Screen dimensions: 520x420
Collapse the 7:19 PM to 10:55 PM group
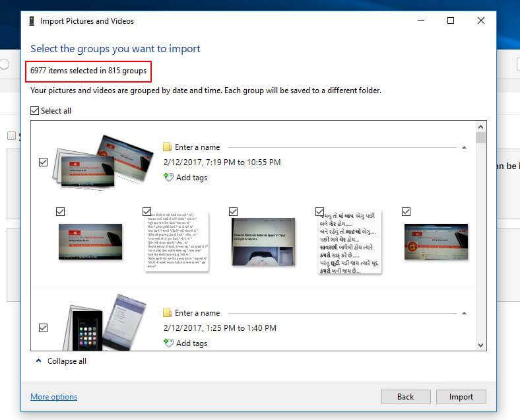[465, 147]
